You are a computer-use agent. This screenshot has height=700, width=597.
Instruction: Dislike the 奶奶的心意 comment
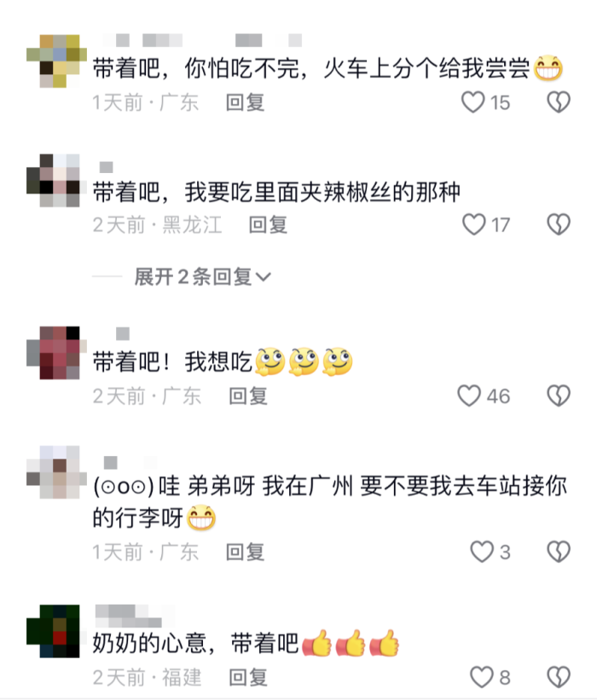(x=559, y=677)
